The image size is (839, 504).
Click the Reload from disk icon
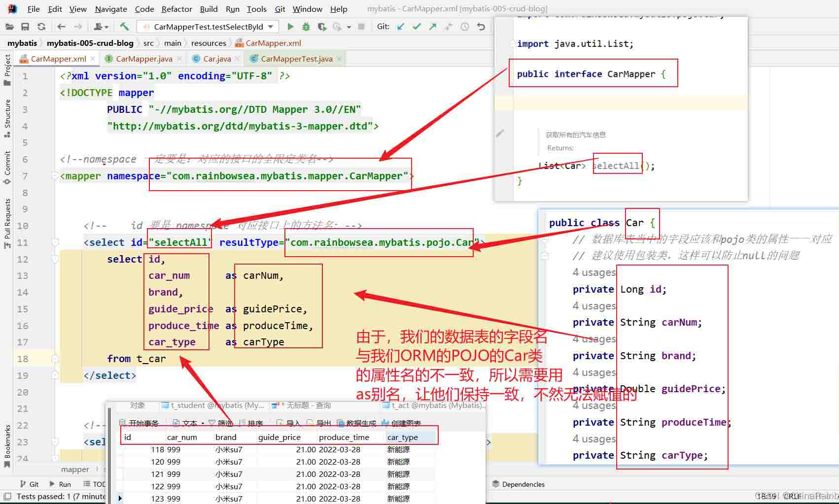pyautogui.click(x=41, y=27)
